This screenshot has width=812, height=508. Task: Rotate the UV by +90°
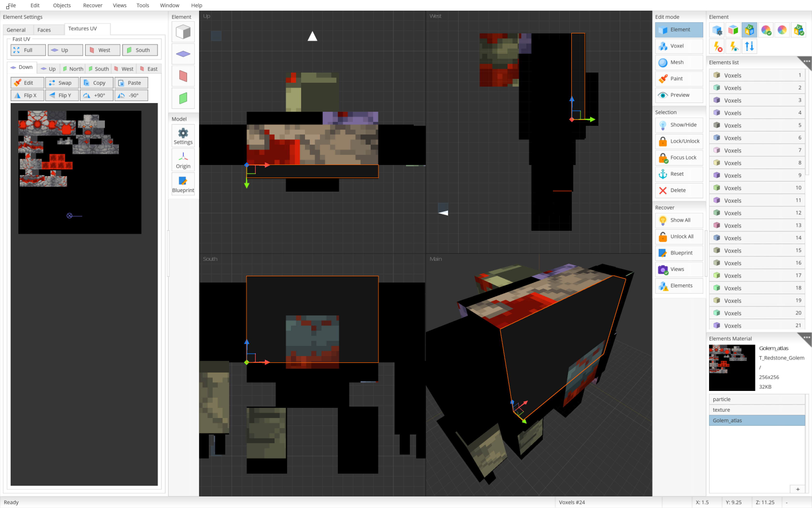[97, 95]
